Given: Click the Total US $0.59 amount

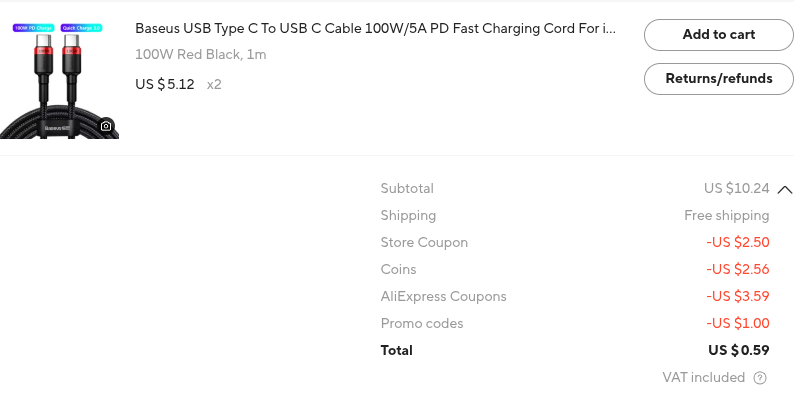Looking at the screenshot, I should click(x=739, y=350).
